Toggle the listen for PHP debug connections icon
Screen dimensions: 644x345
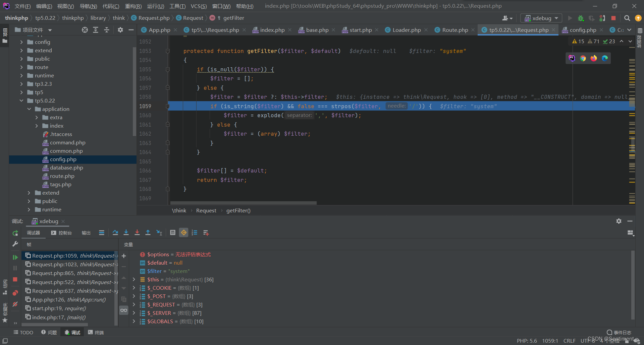coord(602,18)
